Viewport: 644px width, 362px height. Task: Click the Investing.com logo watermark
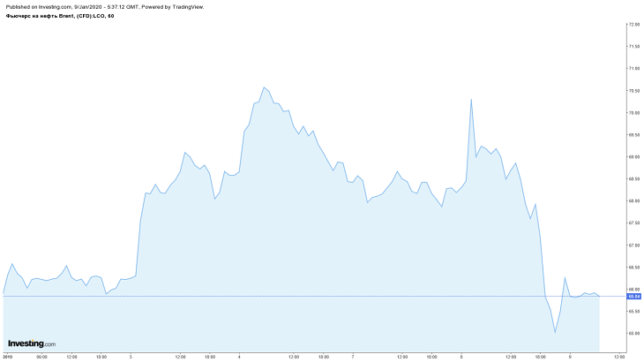pyautogui.click(x=32, y=343)
